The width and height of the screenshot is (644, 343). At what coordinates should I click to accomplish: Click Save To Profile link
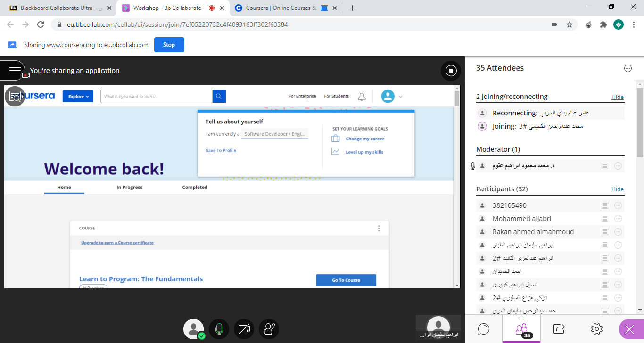[x=221, y=151]
